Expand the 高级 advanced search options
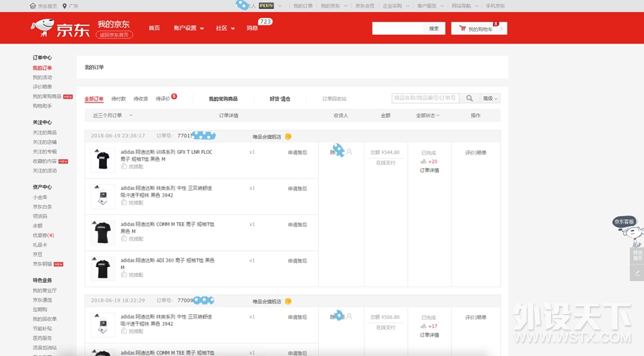 pyautogui.click(x=490, y=98)
